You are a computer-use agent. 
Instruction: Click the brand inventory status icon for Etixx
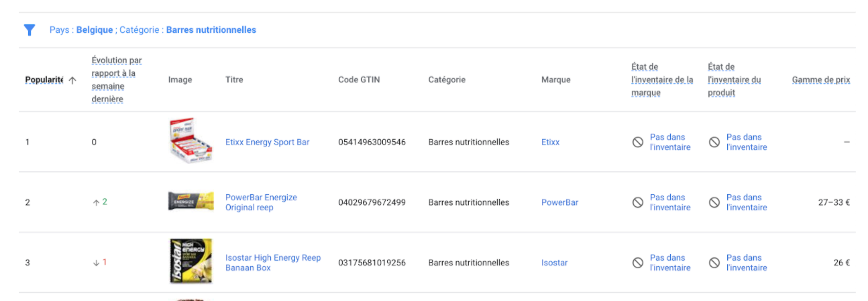coord(638,142)
